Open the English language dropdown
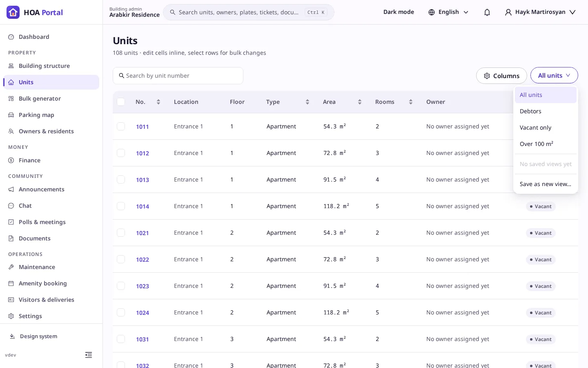The width and height of the screenshot is (588, 368). pos(448,12)
